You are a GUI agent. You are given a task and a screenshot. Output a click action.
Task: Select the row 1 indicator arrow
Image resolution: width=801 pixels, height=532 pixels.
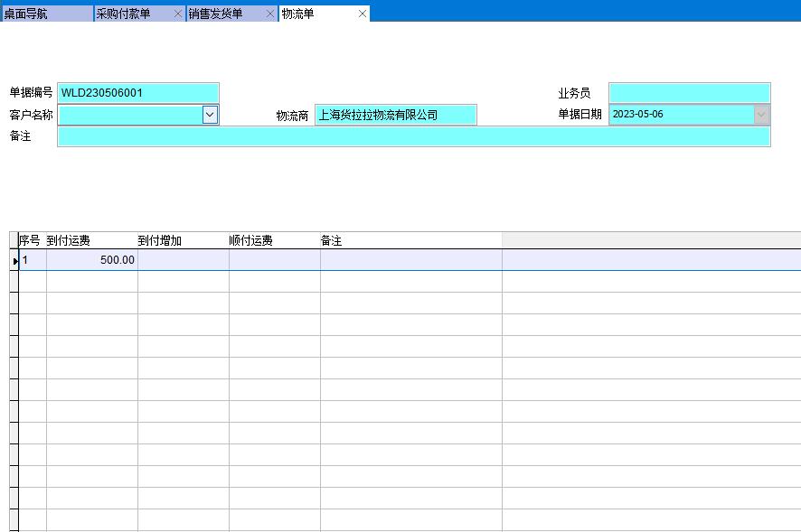coord(14,260)
